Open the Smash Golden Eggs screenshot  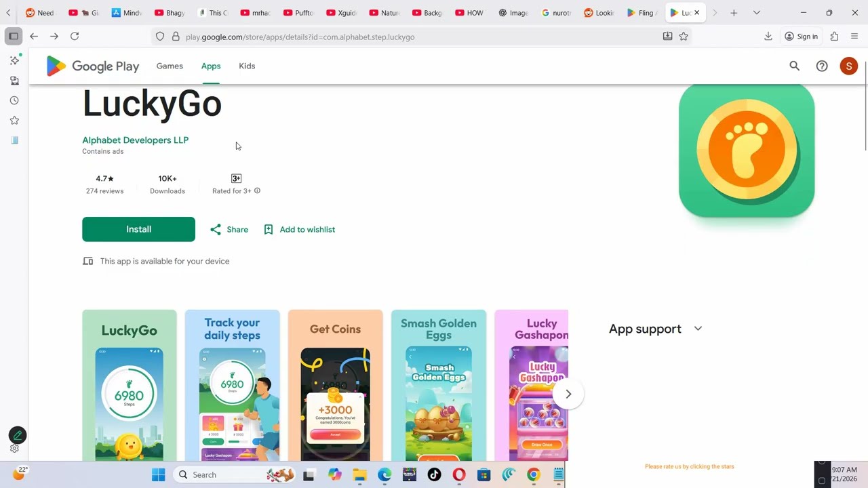[x=439, y=385]
